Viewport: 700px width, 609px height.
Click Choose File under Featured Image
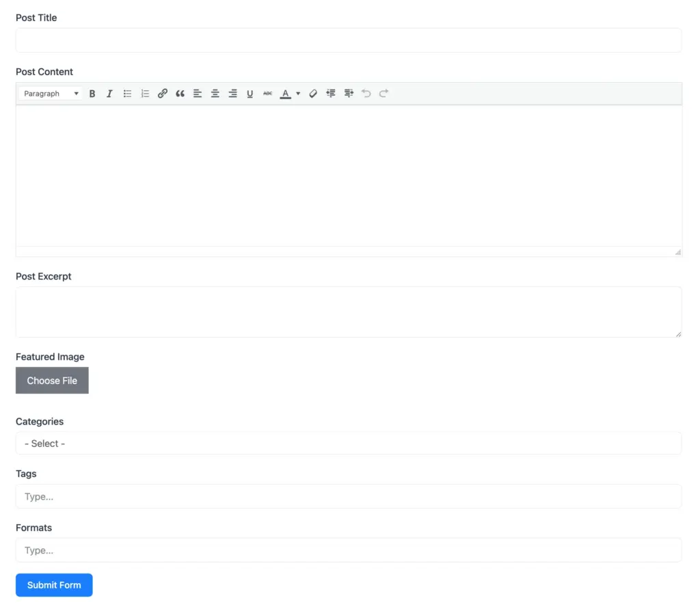[52, 380]
